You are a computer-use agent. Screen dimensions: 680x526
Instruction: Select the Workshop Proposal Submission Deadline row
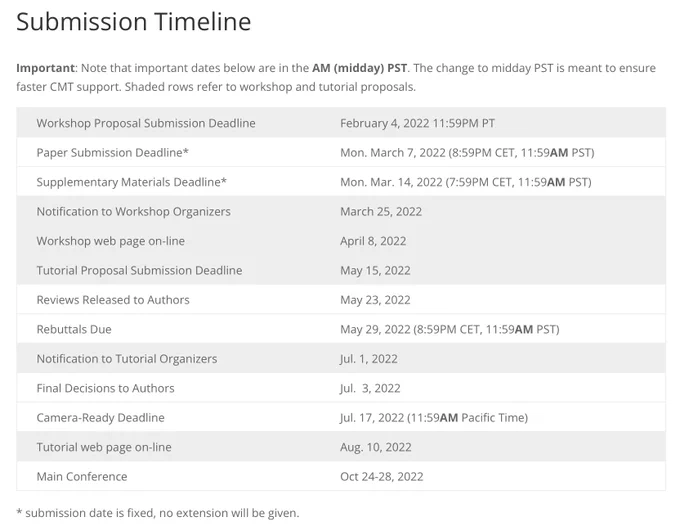pos(341,123)
